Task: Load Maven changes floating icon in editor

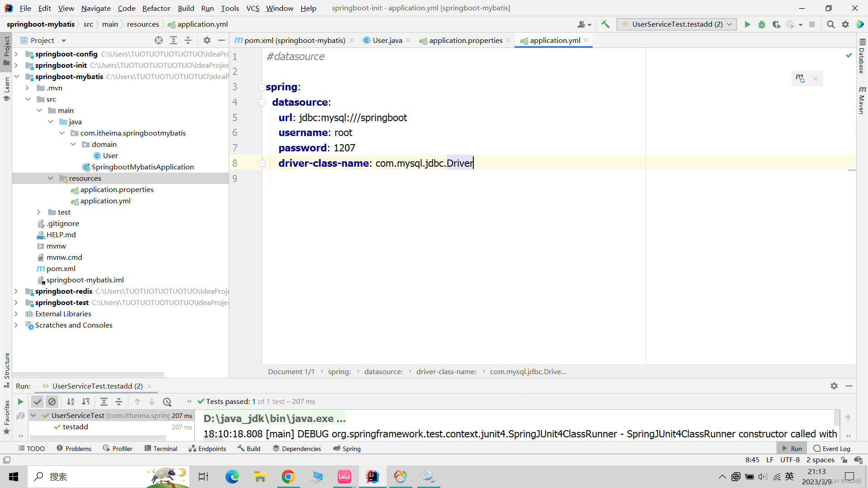Action: 800,79
